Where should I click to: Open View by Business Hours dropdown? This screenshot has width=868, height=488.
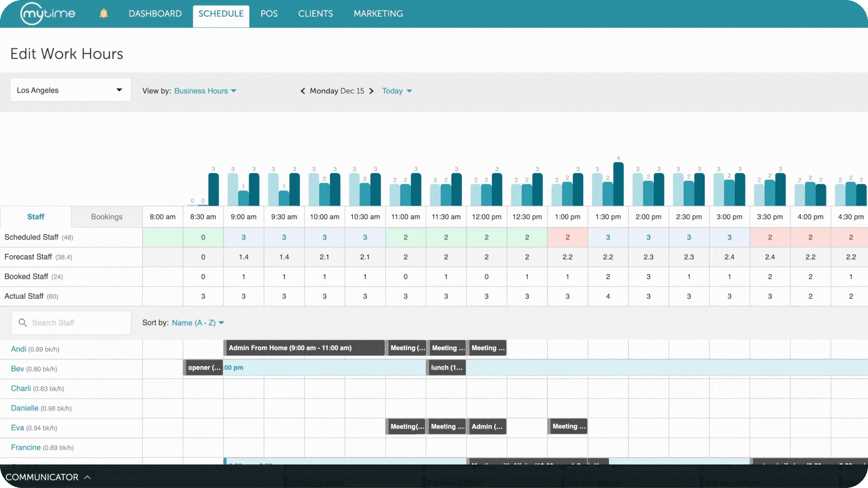pos(205,91)
